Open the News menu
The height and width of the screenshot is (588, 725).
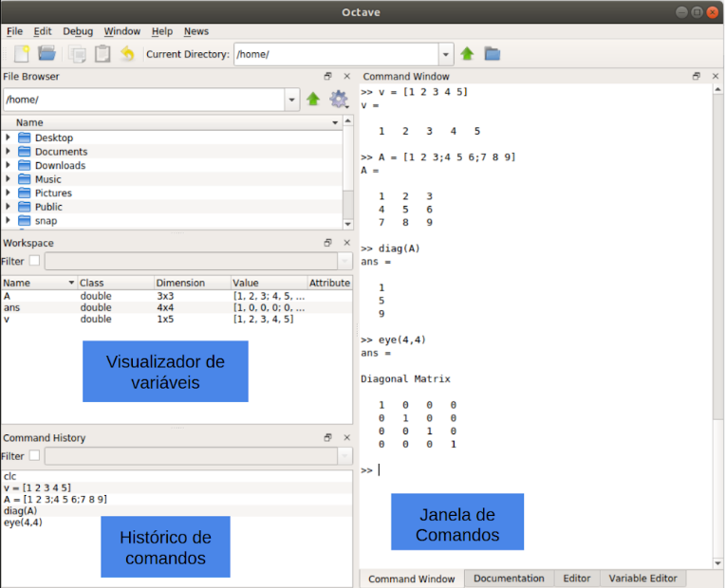(196, 31)
